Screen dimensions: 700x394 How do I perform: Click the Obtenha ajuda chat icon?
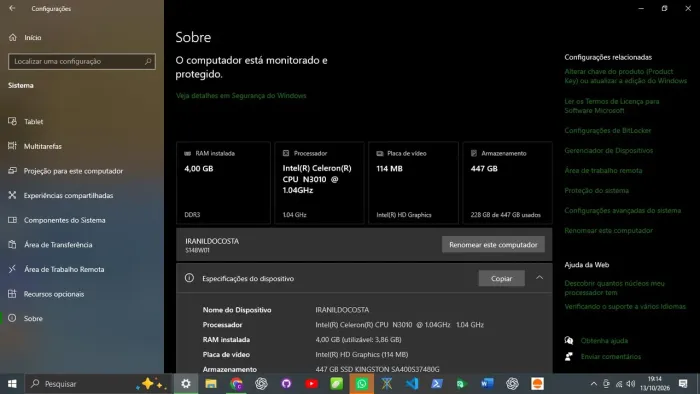tap(569, 340)
